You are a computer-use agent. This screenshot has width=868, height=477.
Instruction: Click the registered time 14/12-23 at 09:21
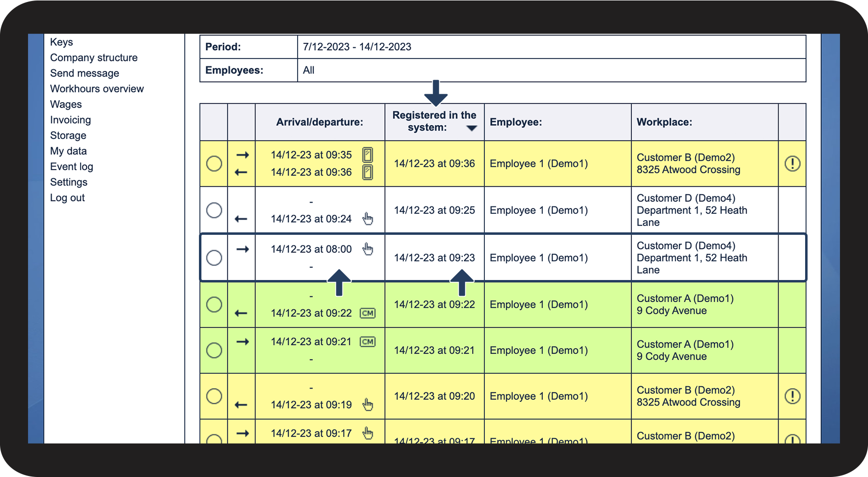pos(434,350)
